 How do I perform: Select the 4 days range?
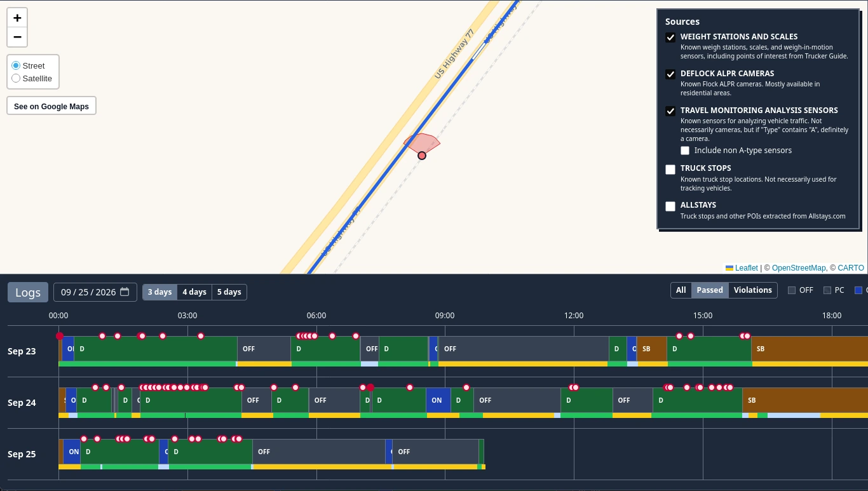pyautogui.click(x=194, y=292)
